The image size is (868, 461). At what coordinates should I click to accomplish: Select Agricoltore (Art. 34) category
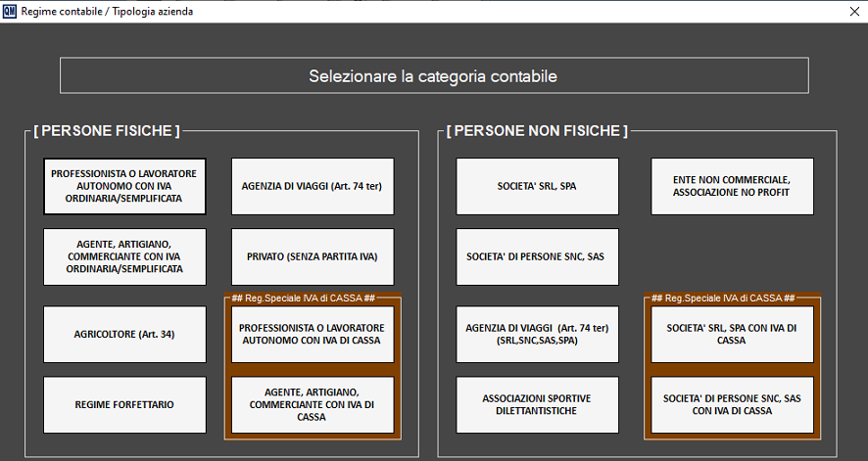tap(124, 334)
